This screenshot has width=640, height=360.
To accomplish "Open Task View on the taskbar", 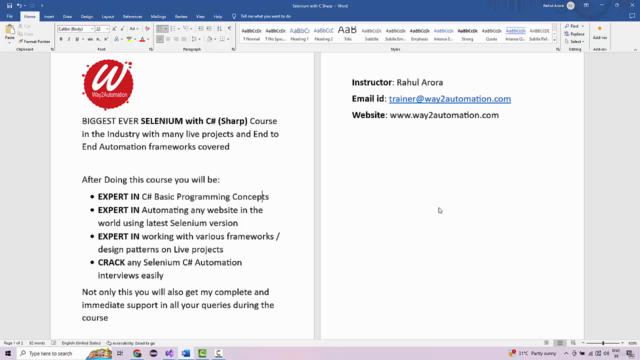I will [x=120, y=353].
